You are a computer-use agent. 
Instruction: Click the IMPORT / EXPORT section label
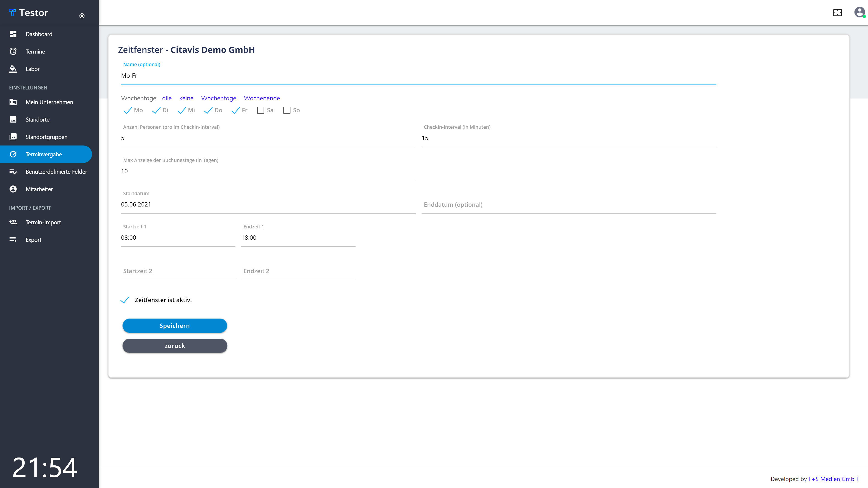pyautogui.click(x=30, y=208)
